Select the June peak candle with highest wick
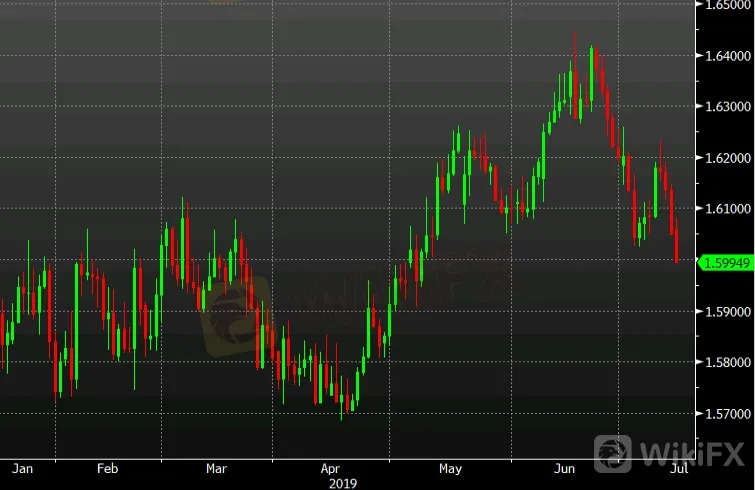 click(575, 75)
